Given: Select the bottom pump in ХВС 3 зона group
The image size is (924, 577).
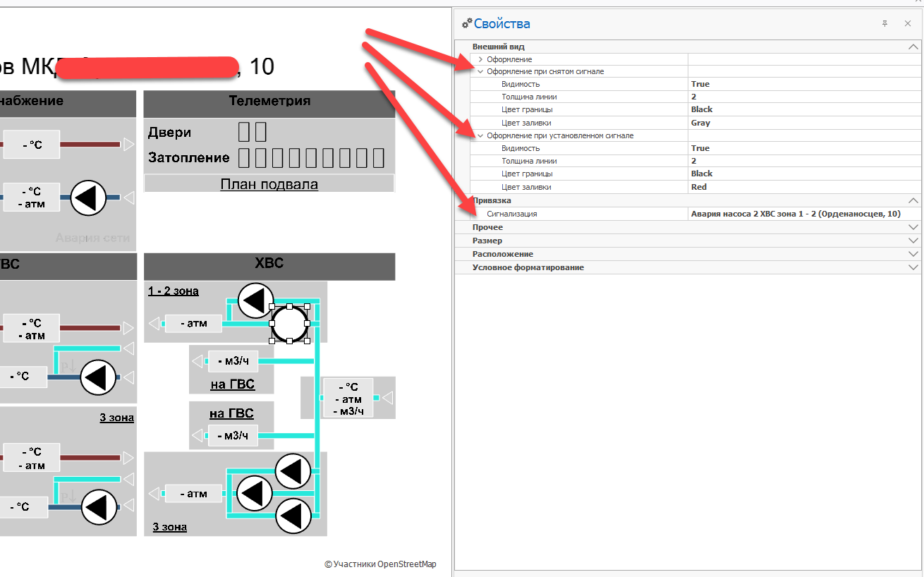Looking at the screenshot, I should click(292, 517).
